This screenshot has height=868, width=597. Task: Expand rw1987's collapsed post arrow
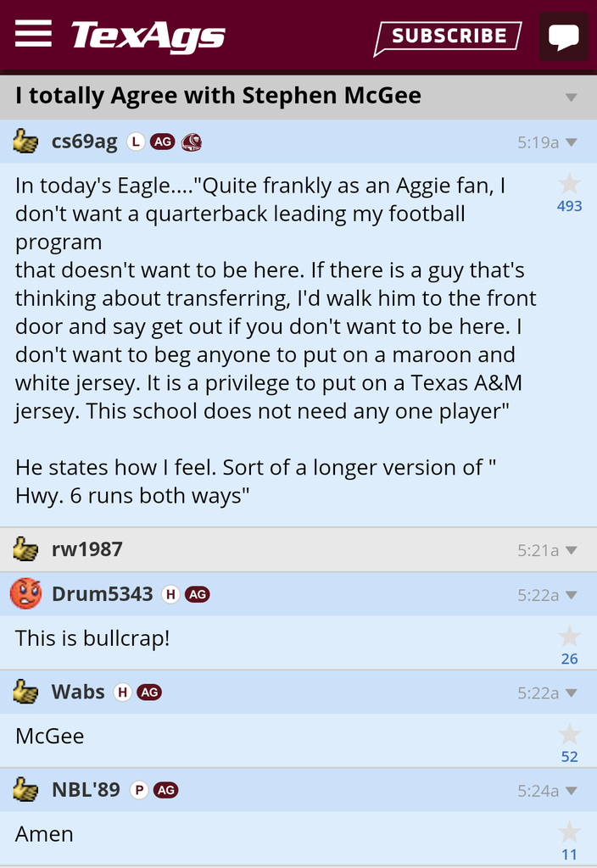[x=571, y=550]
